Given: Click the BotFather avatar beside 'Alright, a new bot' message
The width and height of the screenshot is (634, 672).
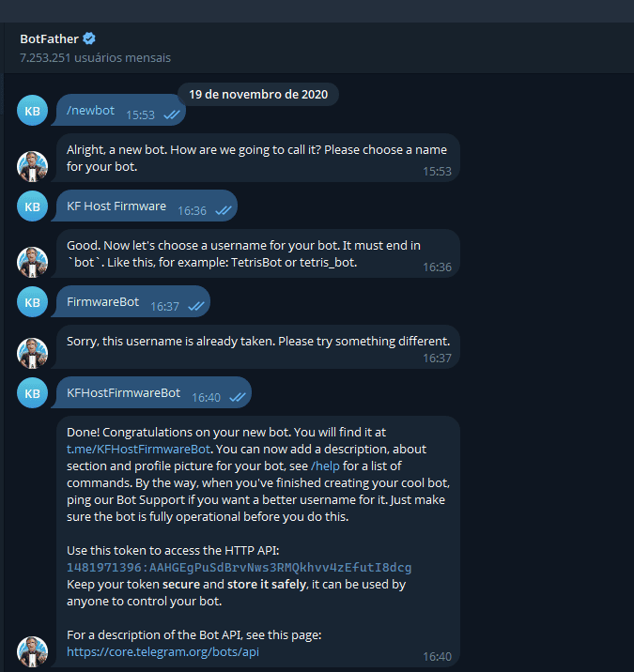Looking at the screenshot, I should point(32,165).
